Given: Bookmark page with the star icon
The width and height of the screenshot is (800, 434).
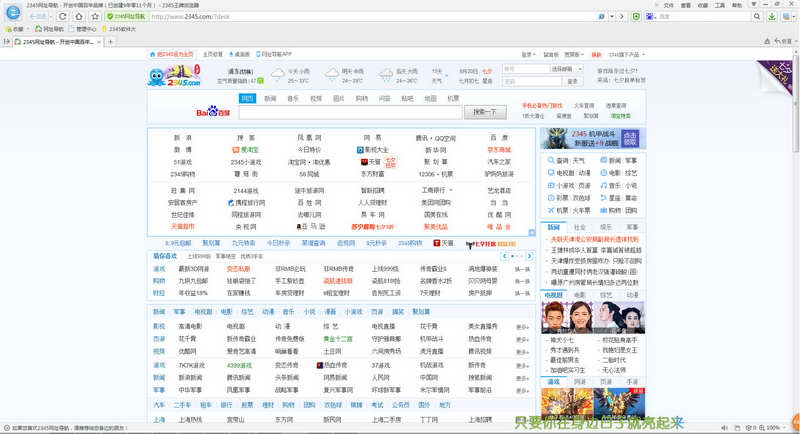Looking at the screenshot, I should click(95, 16).
